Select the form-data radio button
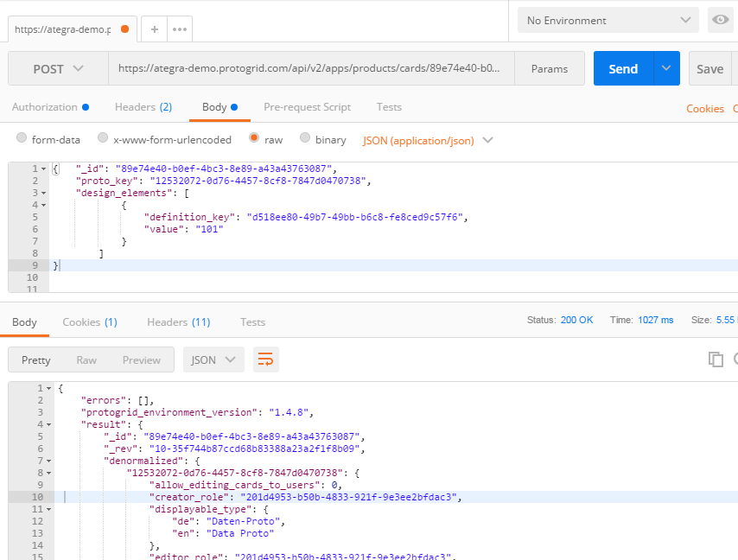This screenshot has height=560, width=738. pos(22,137)
